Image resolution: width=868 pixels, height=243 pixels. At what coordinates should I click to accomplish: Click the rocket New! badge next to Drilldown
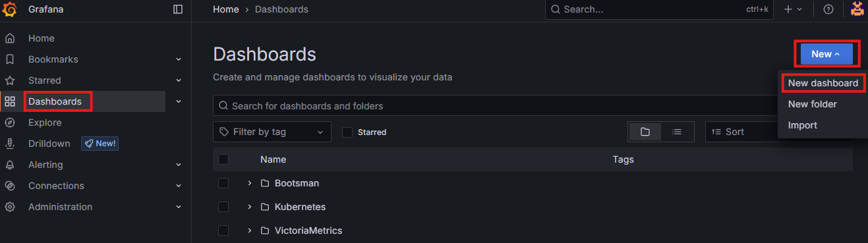[x=100, y=144]
